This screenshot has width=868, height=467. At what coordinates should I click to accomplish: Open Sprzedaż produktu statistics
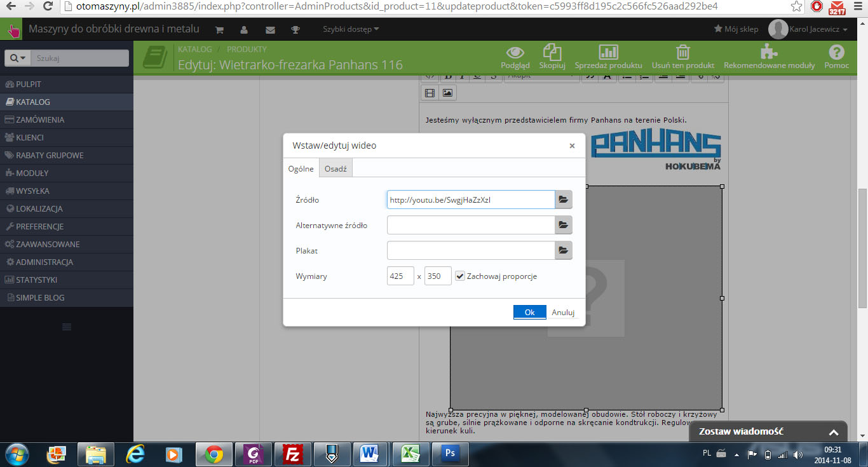click(608, 57)
